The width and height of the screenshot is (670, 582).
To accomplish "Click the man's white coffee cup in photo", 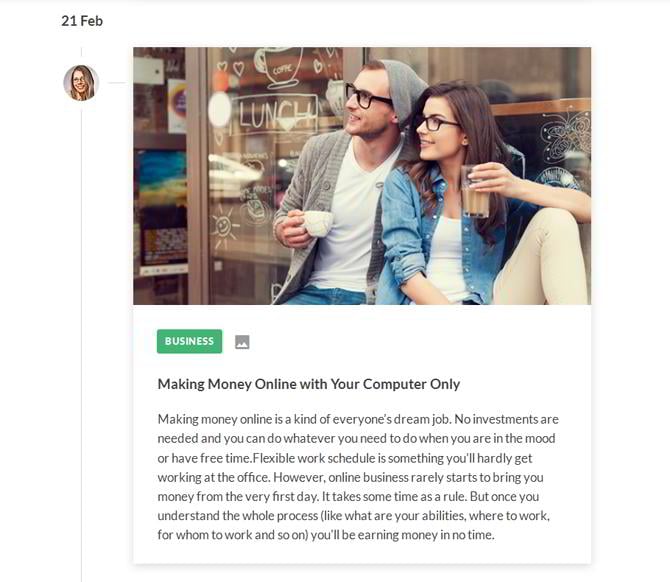I will pyautogui.click(x=317, y=223).
